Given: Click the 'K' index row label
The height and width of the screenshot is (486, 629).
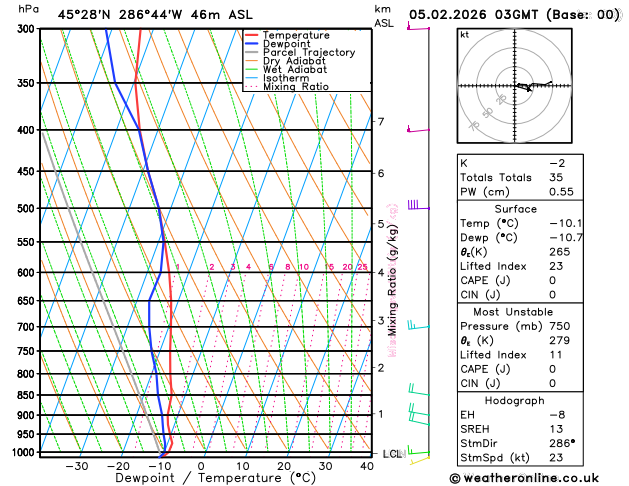Looking at the screenshot, I should coord(464,164).
